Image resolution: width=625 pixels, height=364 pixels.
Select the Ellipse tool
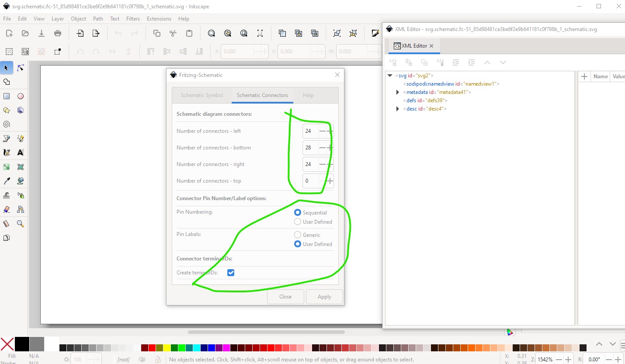[x=20, y=96]
